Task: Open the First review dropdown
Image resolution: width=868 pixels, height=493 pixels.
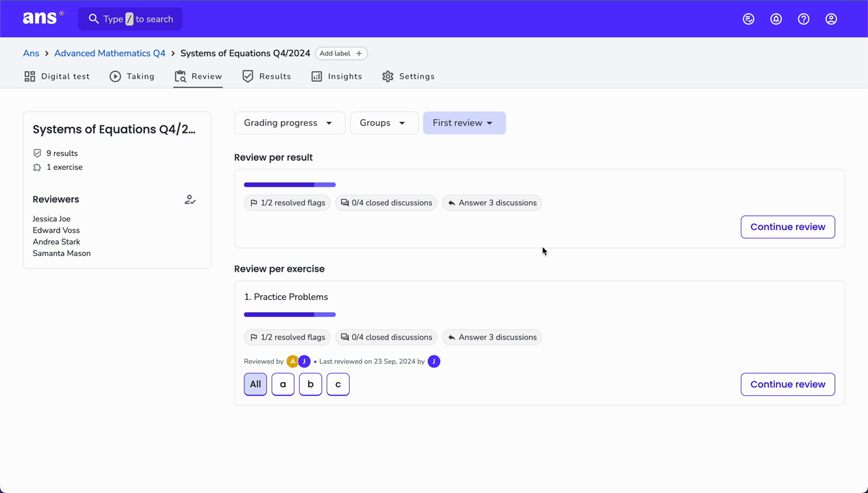Action: pos(464,123)
